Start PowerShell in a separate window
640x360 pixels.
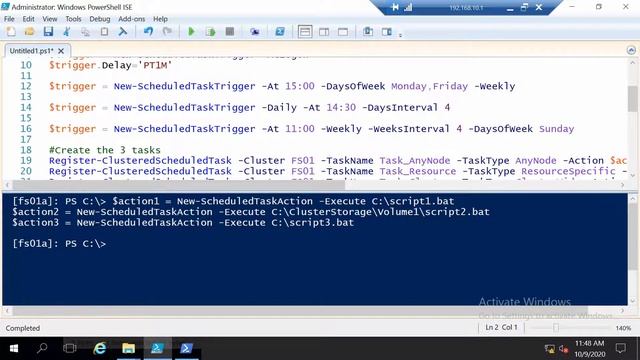280,31
